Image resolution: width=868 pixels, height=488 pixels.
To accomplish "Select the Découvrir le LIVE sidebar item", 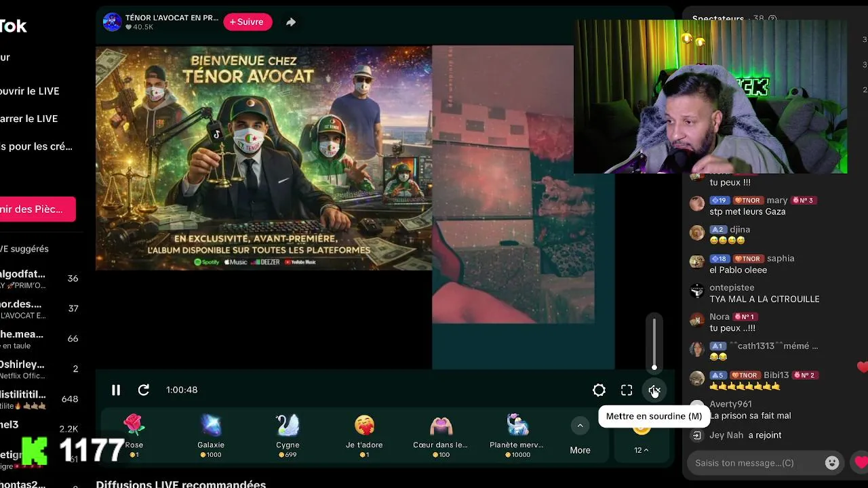I will [x=30, y=91].
